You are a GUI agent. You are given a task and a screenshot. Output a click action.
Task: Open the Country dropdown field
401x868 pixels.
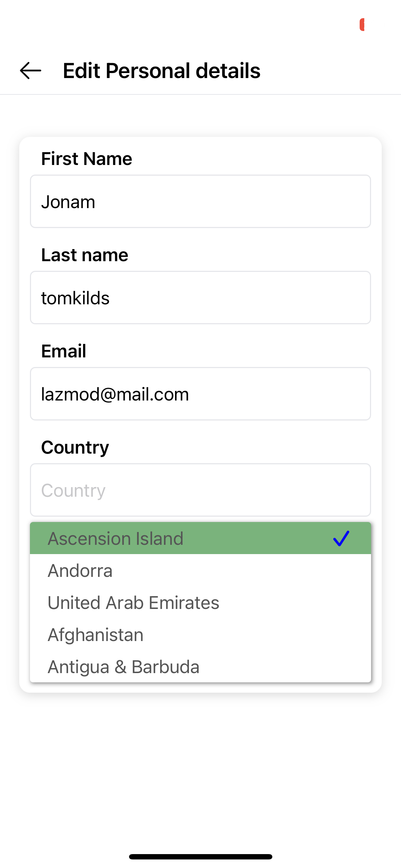[200, 490]
